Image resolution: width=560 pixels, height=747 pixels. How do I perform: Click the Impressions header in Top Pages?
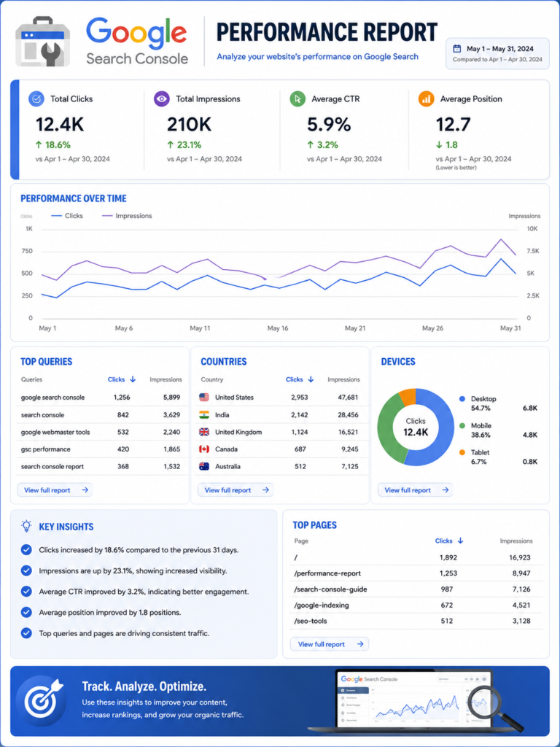point(516,541)
